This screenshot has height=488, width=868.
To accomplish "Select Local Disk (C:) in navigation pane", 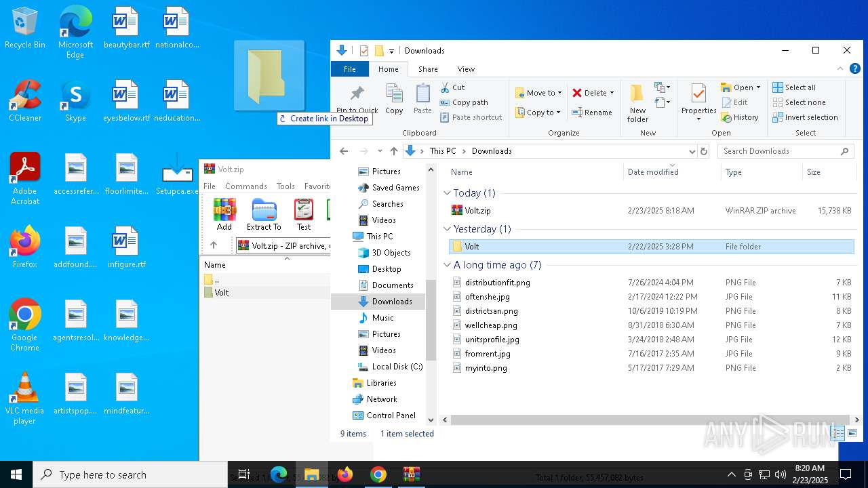I will (x=390, y=367).
